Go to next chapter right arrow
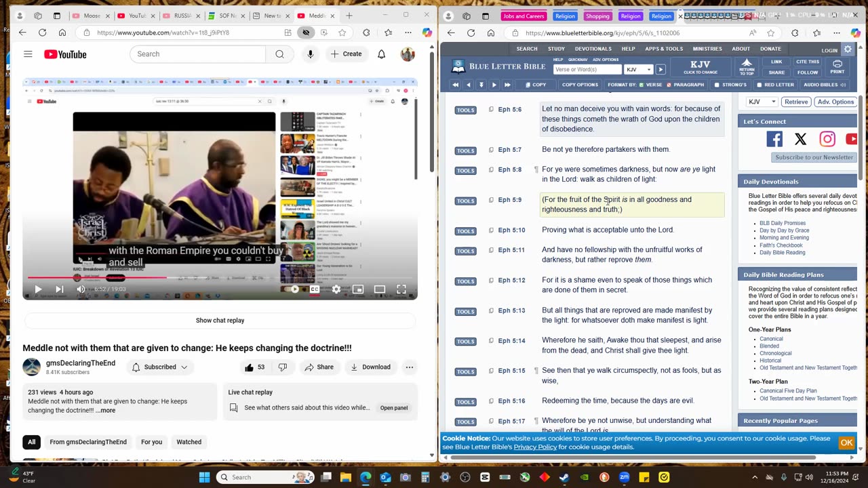 coord(494,85)
